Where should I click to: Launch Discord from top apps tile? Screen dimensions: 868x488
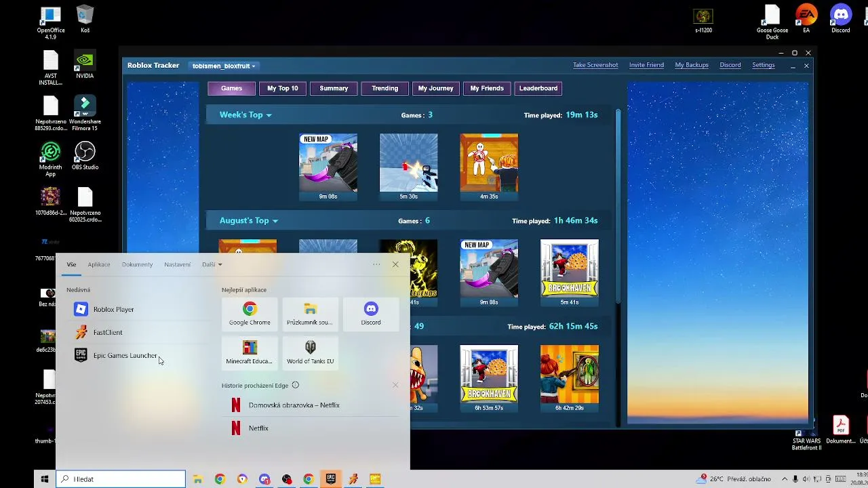(371, 314)
